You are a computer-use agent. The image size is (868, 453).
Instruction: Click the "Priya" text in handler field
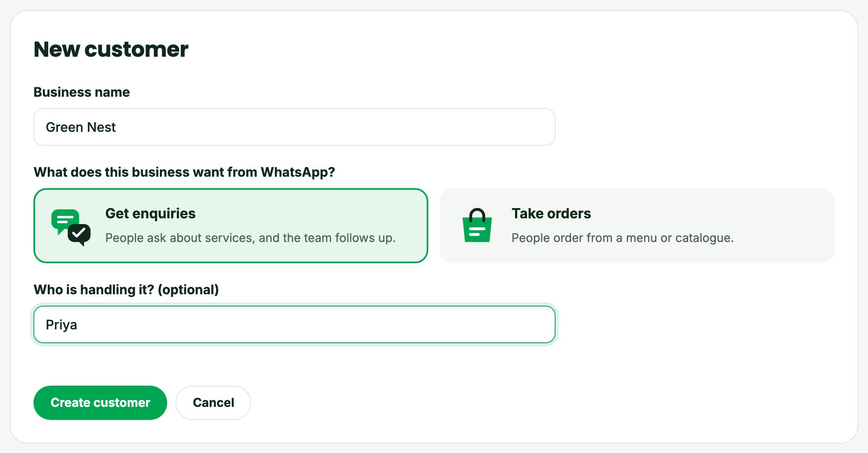click(61, 325)
